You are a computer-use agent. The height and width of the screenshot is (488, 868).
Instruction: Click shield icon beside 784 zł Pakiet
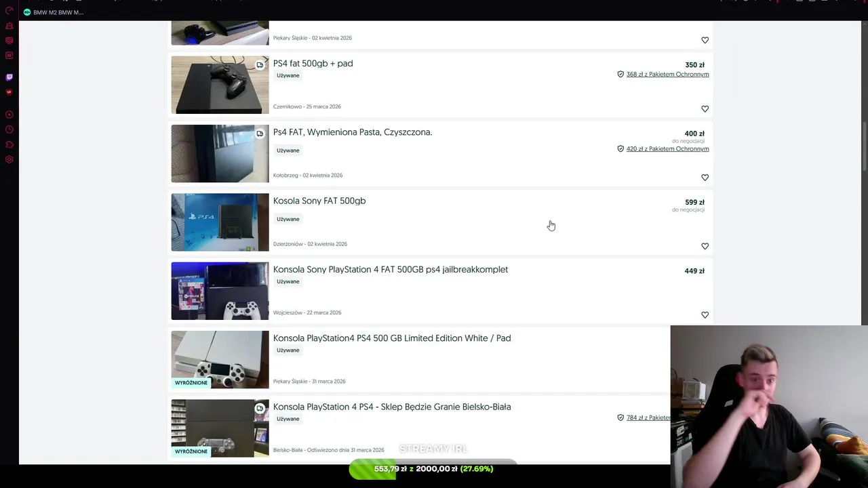tap(620, 418)
